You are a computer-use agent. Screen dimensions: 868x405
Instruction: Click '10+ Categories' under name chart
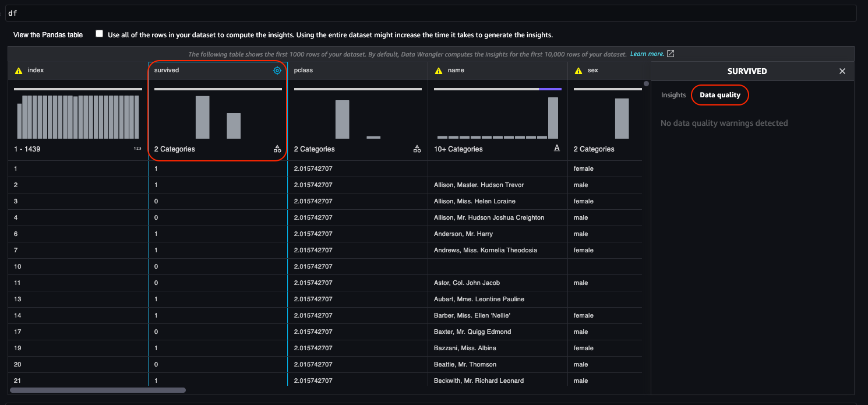[458, 149]
